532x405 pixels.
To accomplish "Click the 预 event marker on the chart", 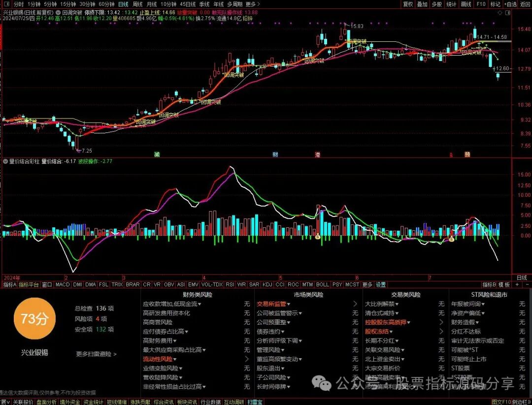I will point(467,155).
